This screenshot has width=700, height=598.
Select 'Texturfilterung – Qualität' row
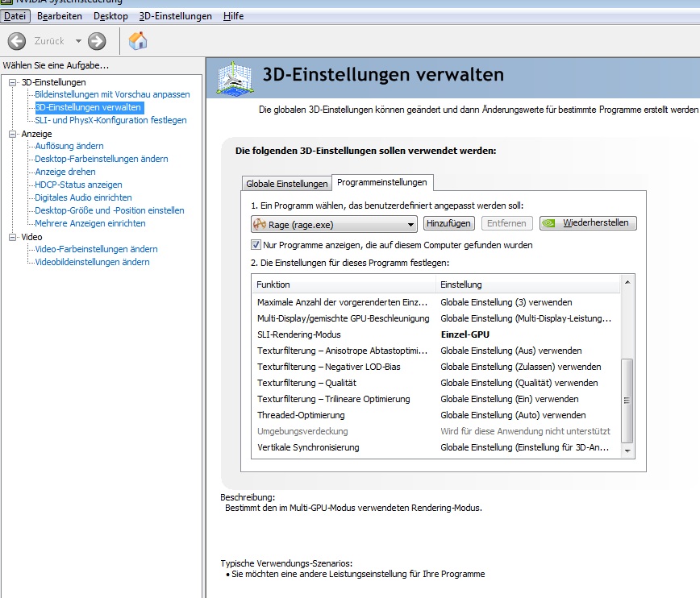pos(436,383)
